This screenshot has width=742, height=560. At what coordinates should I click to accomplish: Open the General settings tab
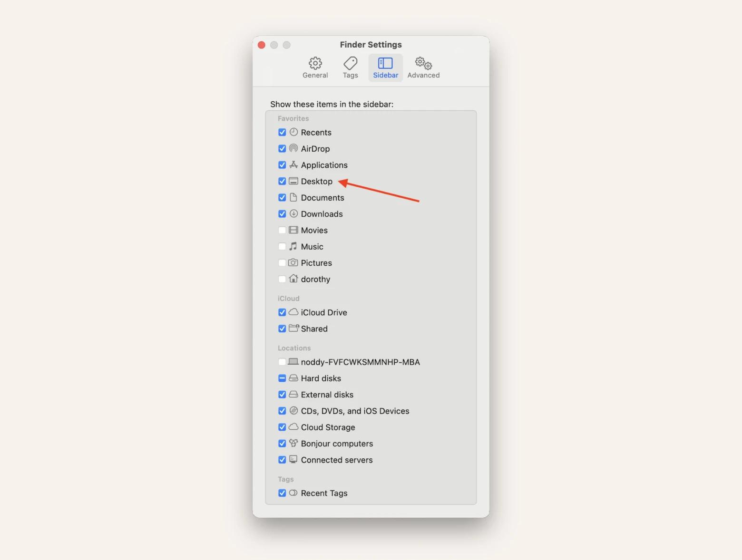(315, 68)
